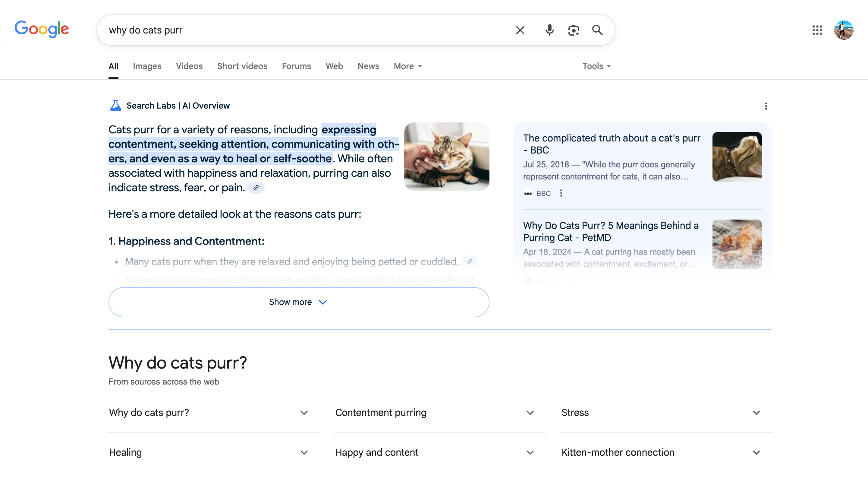Expand AI Overview with Show more
The height and width of the screenshot is (488, 868).
pyautogui.click(x=299, y=302)
